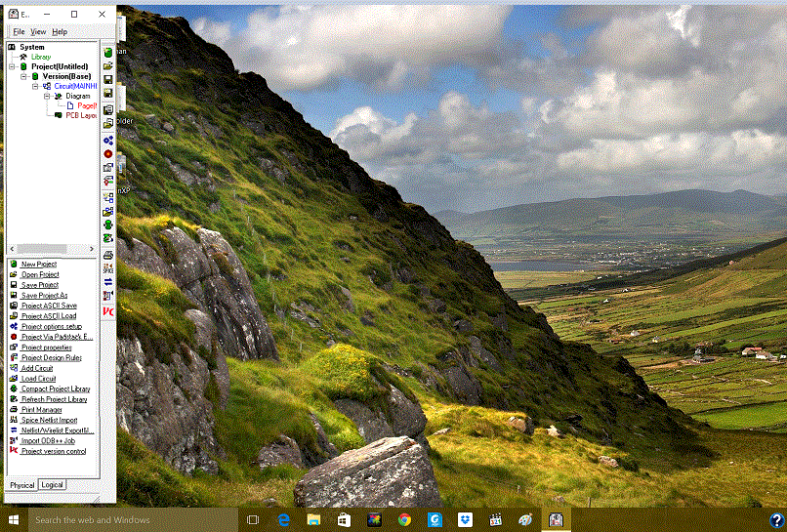Image resolution: width=787 pixels, height=532 pixels.
Task: Click the Project Design Rules toolbar icon
Action: [108, 181]
